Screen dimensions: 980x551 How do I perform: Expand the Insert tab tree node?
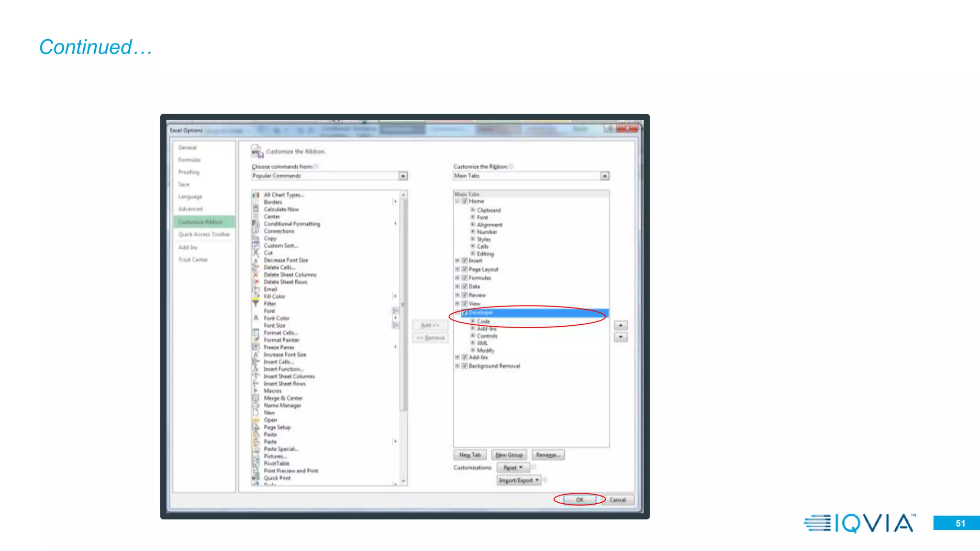(x=457, y=261)
